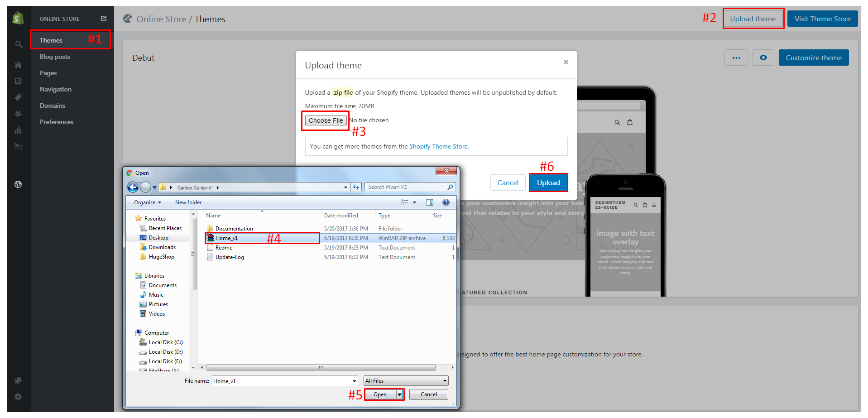This screenshot has width=868, height=418.
Task: Open Settings gear icon in sidebar
Action: (18, 397)
